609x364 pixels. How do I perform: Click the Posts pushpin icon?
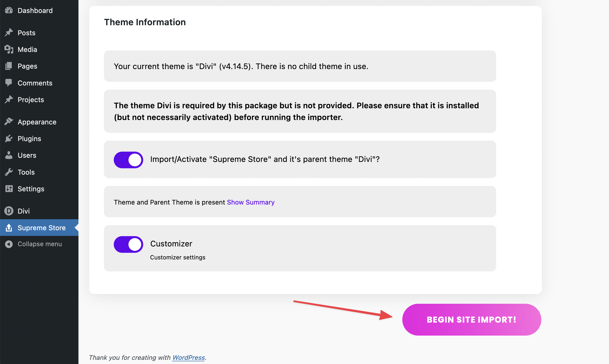coord(9,33)
